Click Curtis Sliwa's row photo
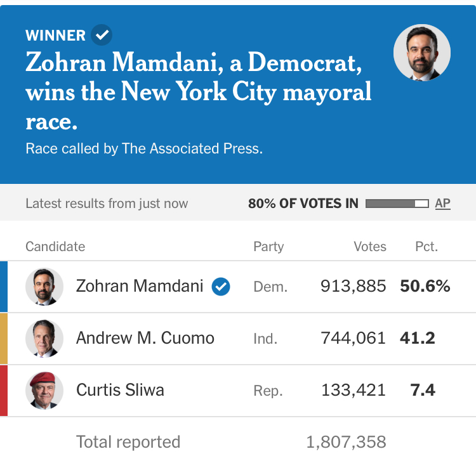The image size is (476, 468). 44,390
